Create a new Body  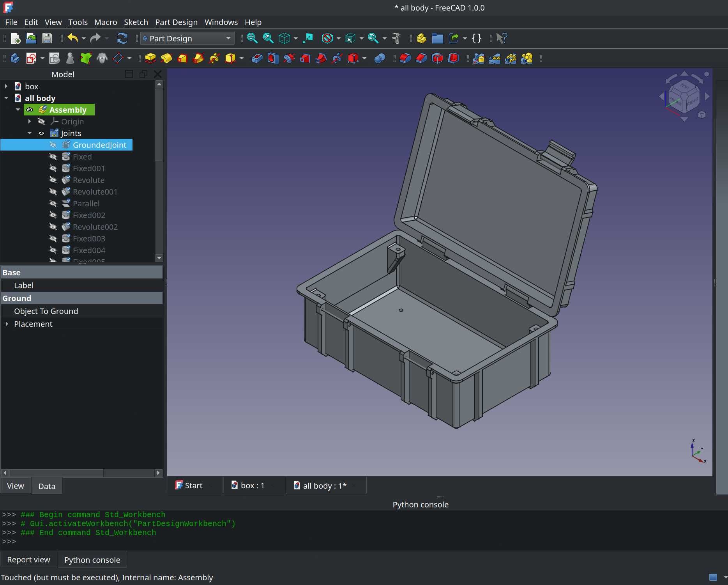coord(15,58)
